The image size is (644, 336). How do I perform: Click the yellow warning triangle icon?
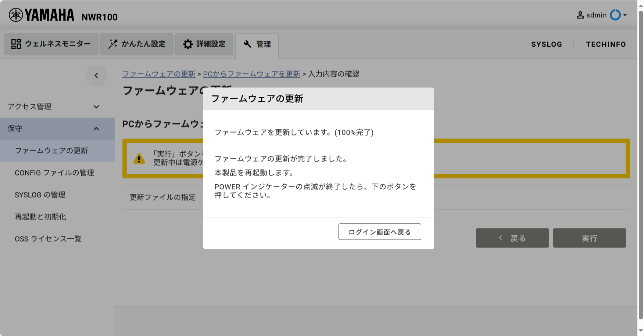[x=139, y=159]
